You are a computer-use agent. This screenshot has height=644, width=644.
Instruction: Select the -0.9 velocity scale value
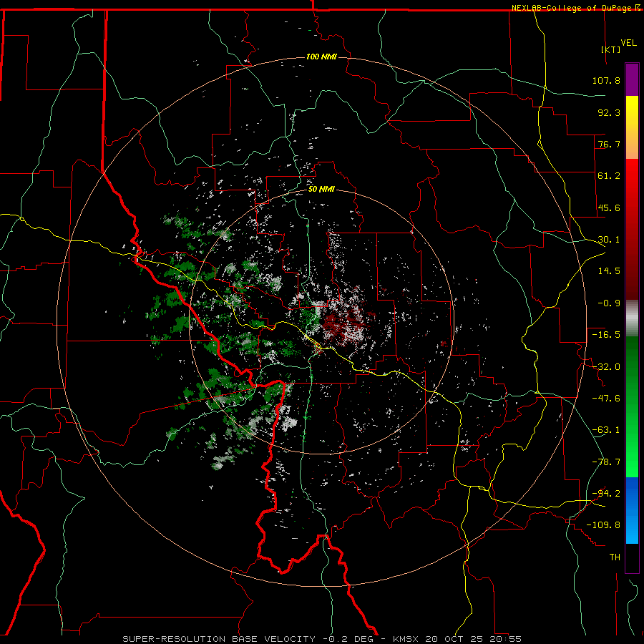609,303
